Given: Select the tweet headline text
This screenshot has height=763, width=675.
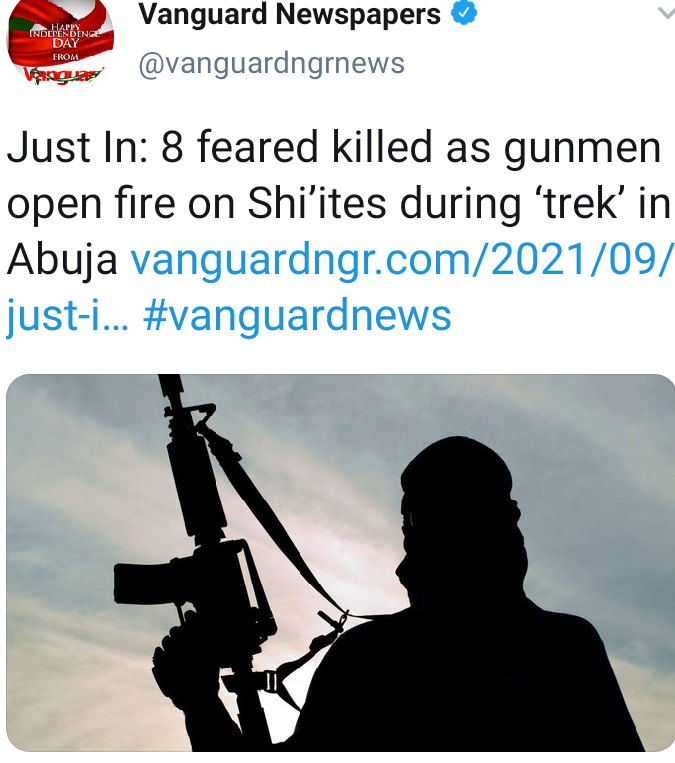Looking at the screenshot, I should point(338,202).
